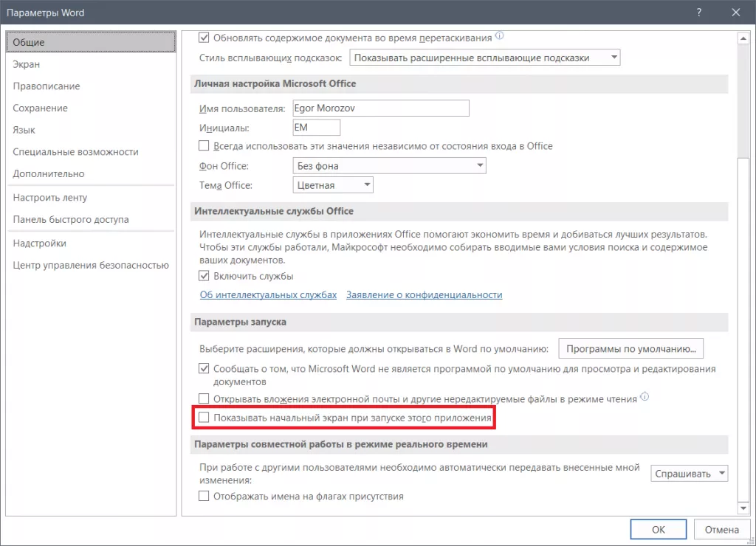Expand Тема Office dropdown showing Цветная

333,185
